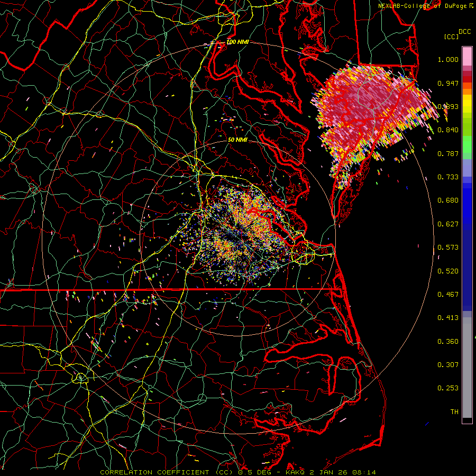
Task: Click the 0.253 scale label
Action: [448, 388]
